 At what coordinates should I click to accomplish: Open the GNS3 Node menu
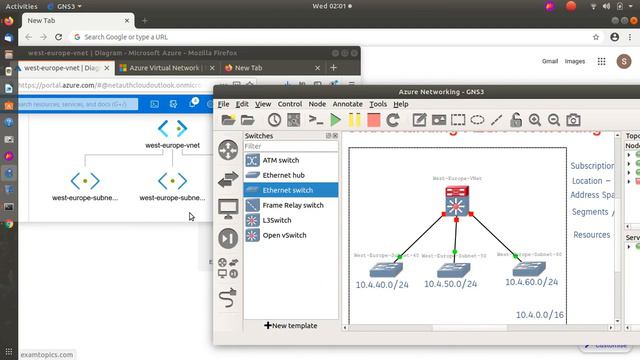tap(317, 104)
